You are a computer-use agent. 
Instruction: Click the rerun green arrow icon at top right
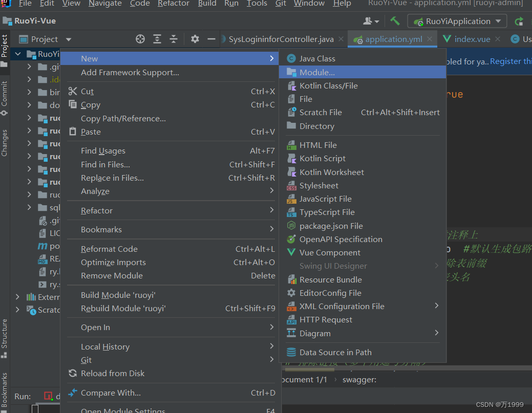pos(519,21)
